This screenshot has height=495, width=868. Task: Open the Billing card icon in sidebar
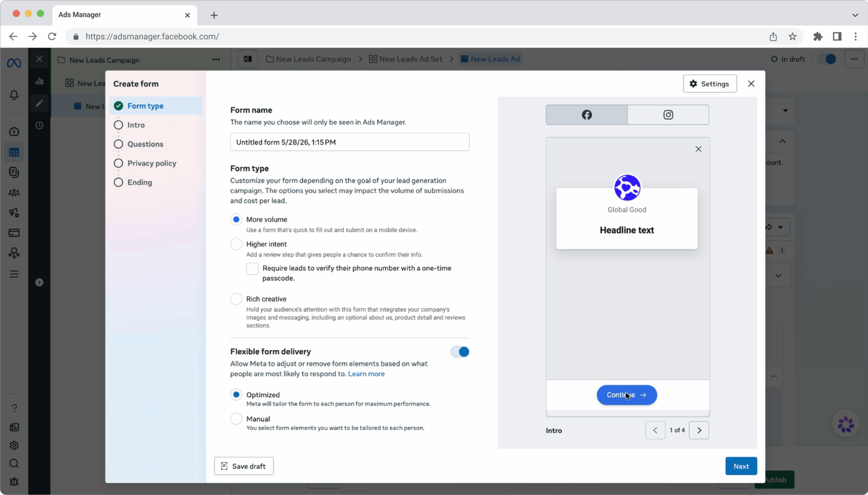(14, 233)
